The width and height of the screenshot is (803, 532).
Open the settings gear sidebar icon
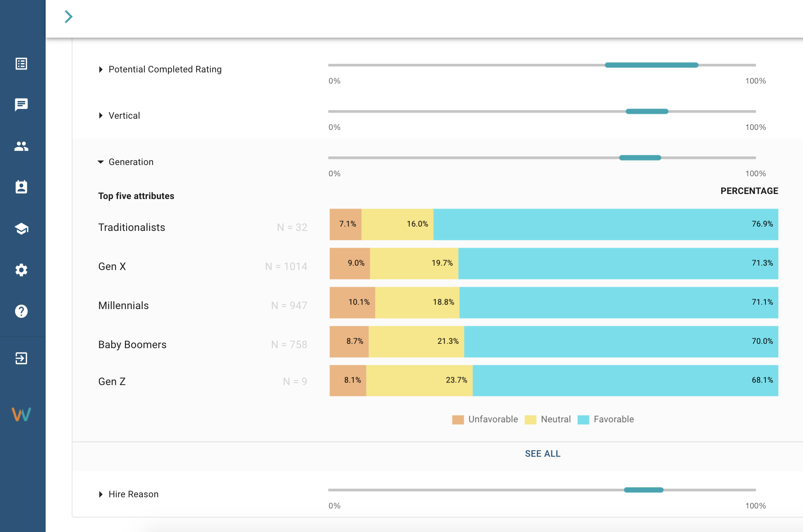[21, 270]
